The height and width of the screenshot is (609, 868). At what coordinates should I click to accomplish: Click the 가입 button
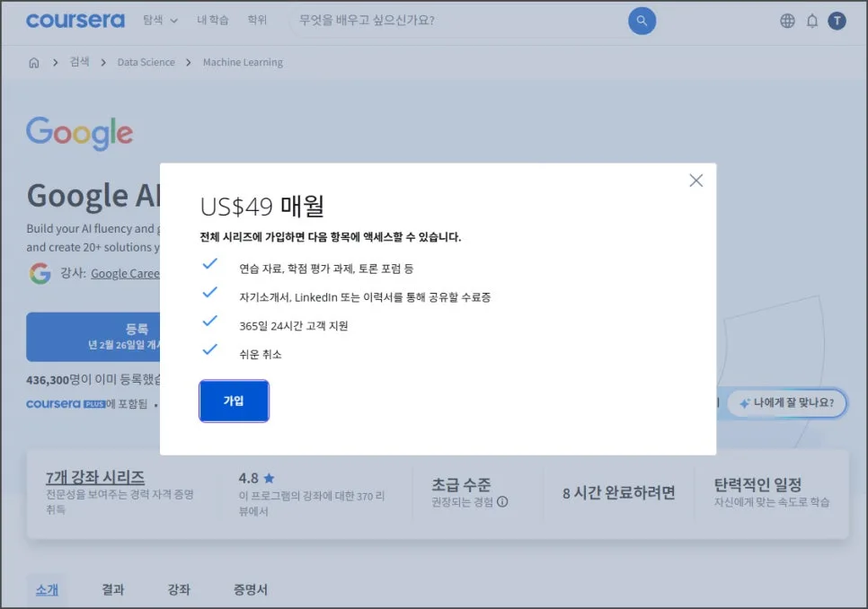click(234, 401)
